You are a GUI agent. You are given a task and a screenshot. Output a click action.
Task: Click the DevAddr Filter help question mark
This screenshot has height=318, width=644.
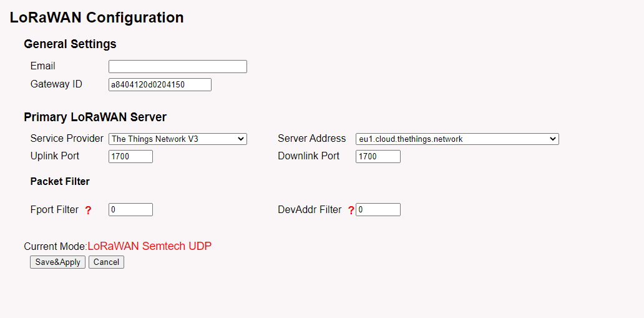(351, 210)
